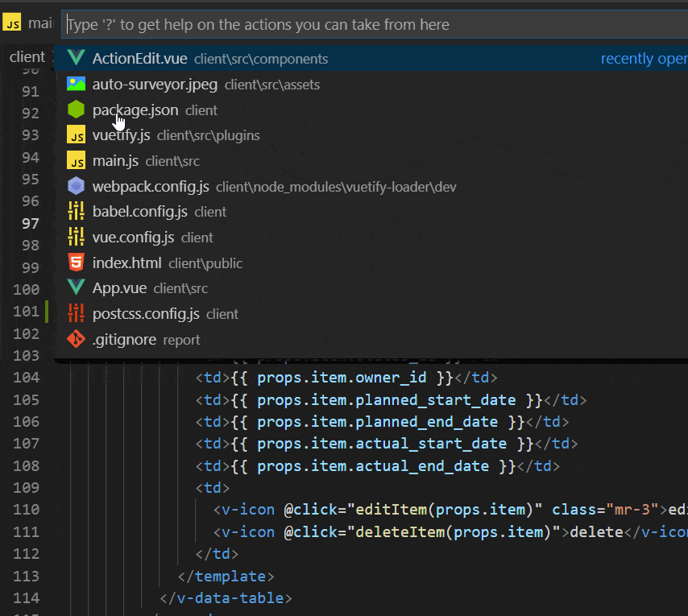Open the recently opened link

pyautogui.click(x=643, y=58)
